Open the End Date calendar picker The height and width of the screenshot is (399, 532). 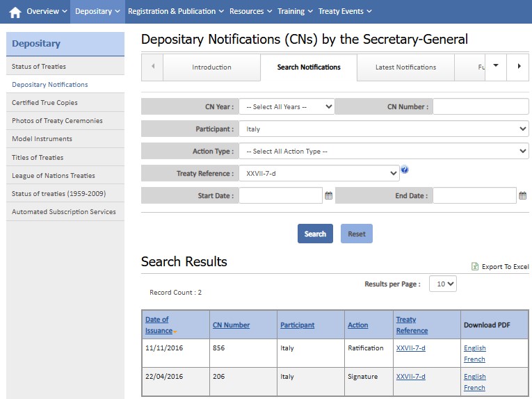522,196
